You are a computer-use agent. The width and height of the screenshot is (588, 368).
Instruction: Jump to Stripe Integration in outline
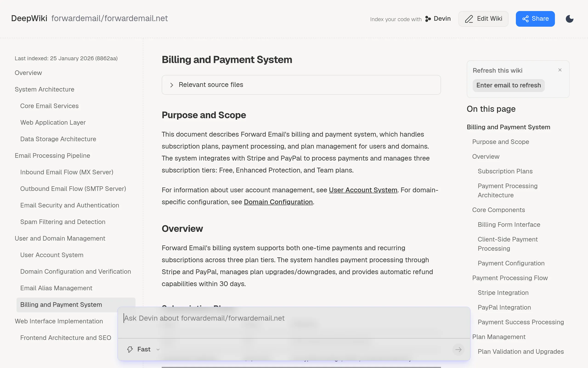(503, 293)
